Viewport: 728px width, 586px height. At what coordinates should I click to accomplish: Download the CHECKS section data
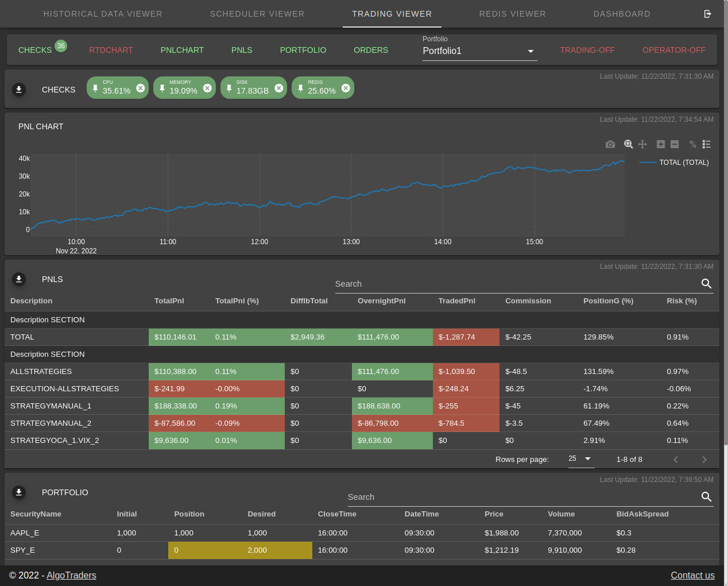click(x=19, y=90)
